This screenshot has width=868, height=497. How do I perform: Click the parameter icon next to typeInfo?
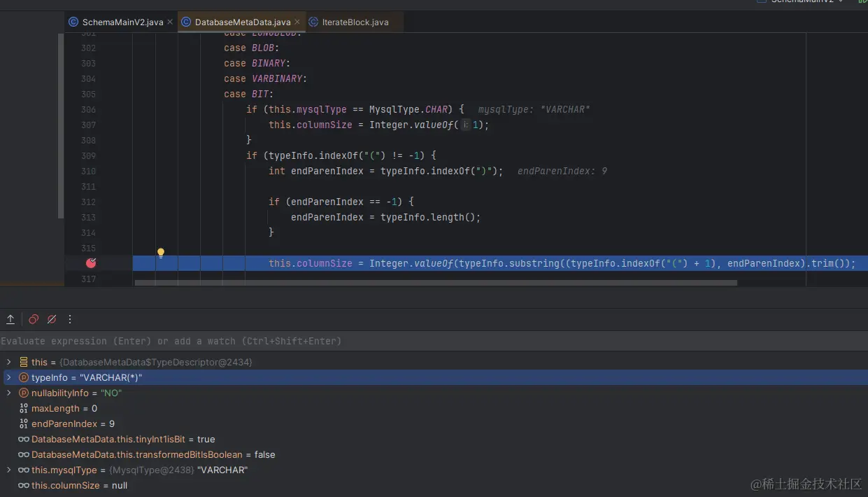pyautogui.click(x=24, y=377)
